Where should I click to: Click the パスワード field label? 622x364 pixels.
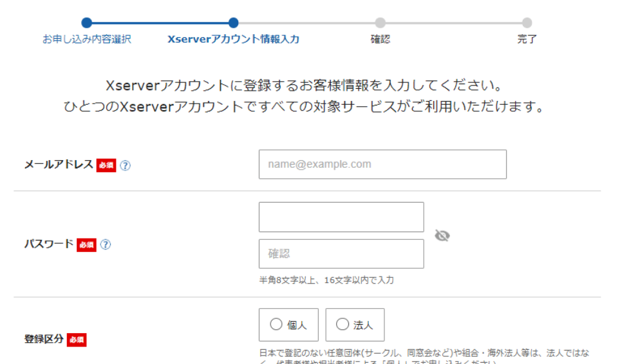pos(49,244)
